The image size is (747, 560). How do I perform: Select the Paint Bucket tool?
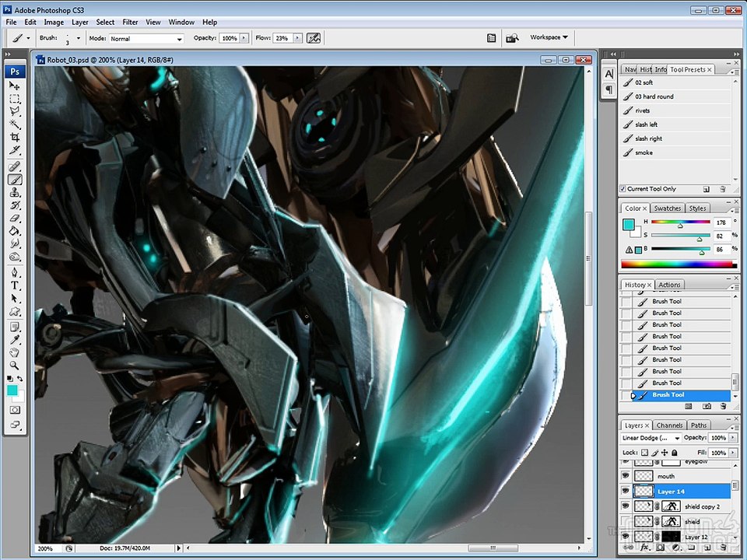click(x=15, y=231)
